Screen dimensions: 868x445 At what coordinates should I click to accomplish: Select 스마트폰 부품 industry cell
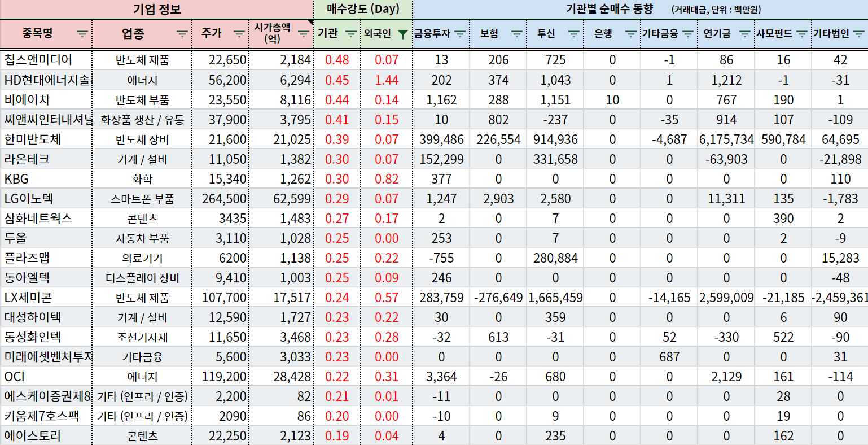pos(142,198)
